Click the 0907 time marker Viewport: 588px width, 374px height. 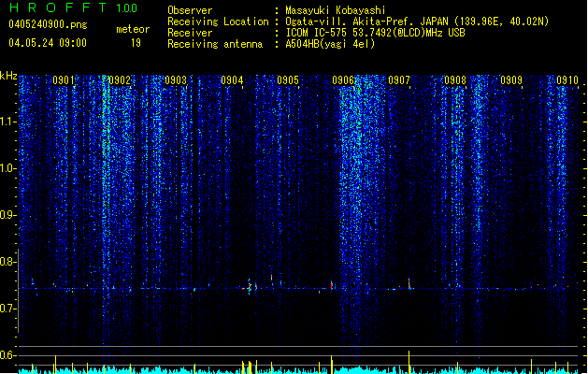click(399, 80)
